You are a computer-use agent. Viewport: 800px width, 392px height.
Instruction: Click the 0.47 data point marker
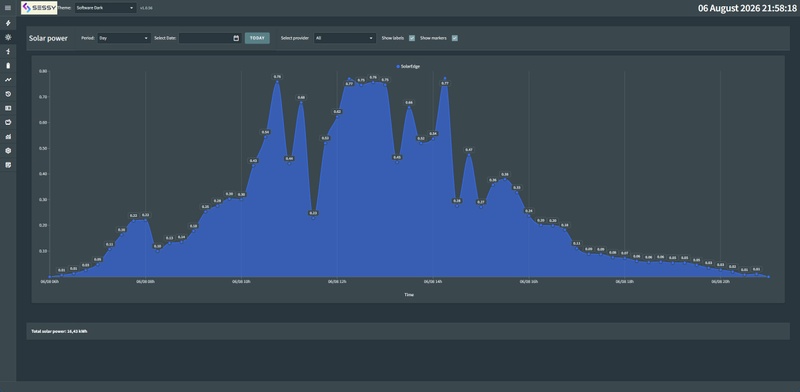point(468,155)
